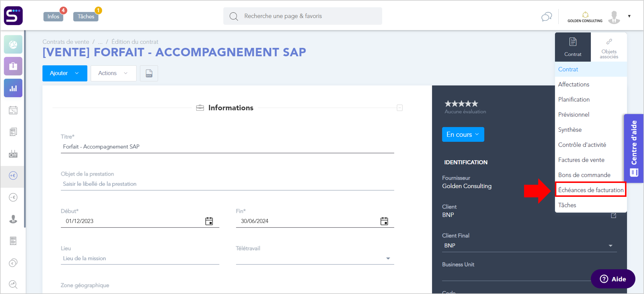Collapse the Informations section

pos(400,108)
